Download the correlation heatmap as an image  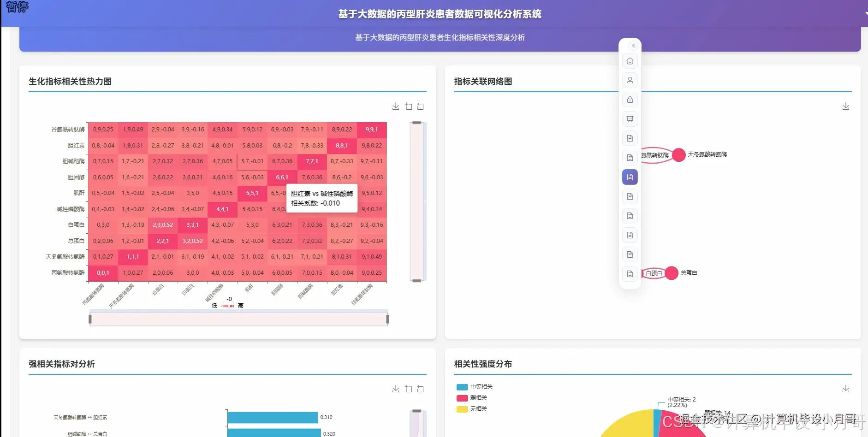click(x=396, y=106)
